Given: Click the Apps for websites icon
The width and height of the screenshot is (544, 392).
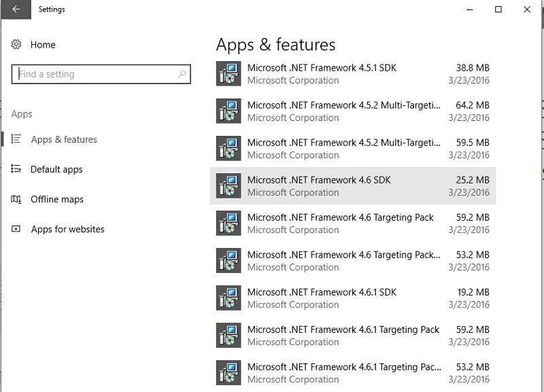Looking at the screenshot, I should tap(16, 229).
